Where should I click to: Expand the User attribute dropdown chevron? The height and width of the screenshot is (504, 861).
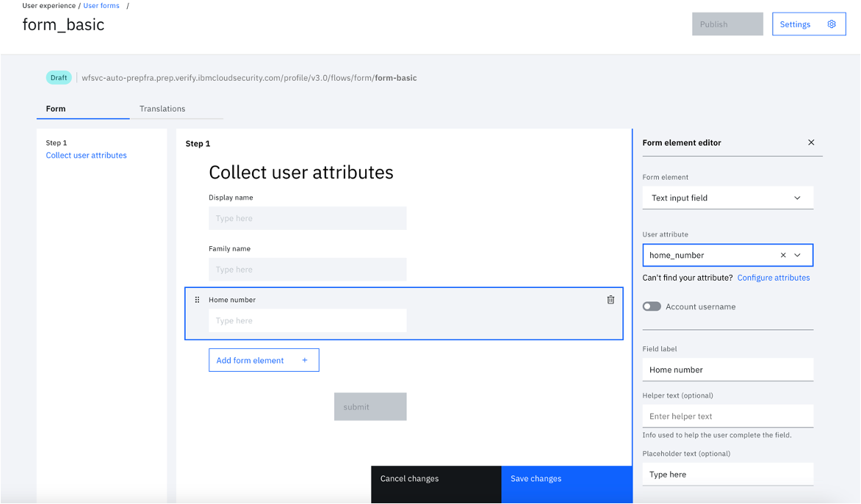(x=797, y=255)
